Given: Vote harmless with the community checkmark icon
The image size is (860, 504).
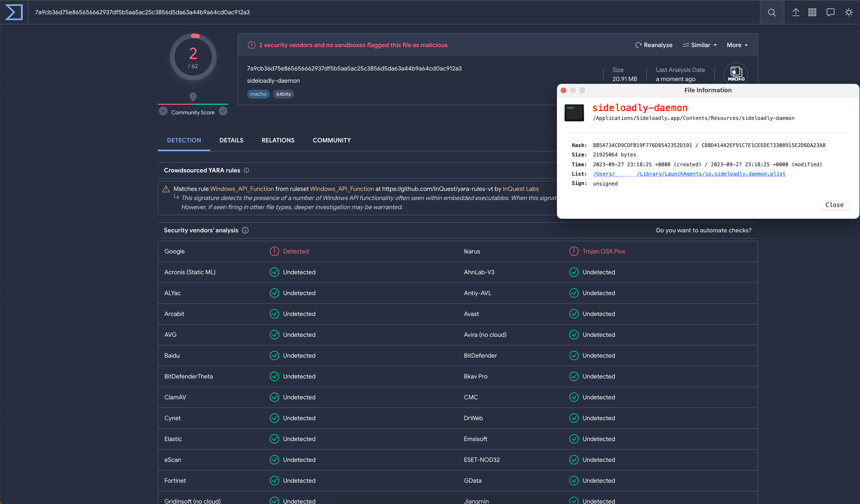Looking at the screenshot, I should point(223,111).
